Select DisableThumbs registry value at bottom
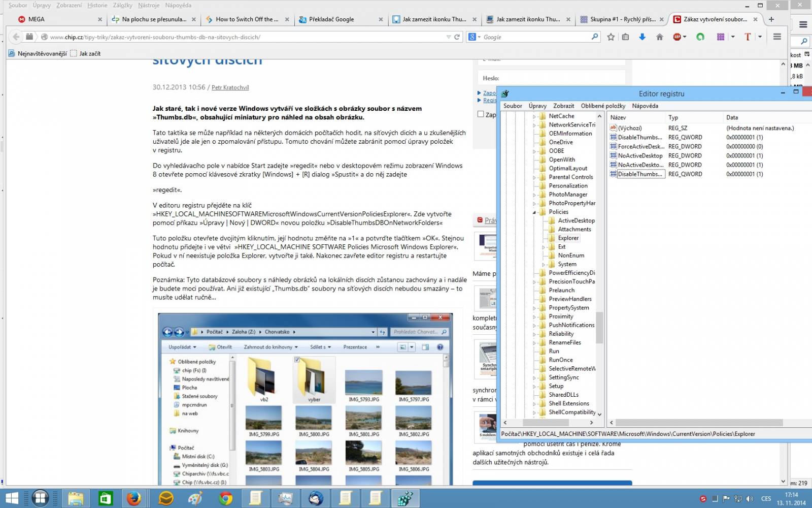The width and height of the screenshot is (812, 508). click(x=639, y=174)
